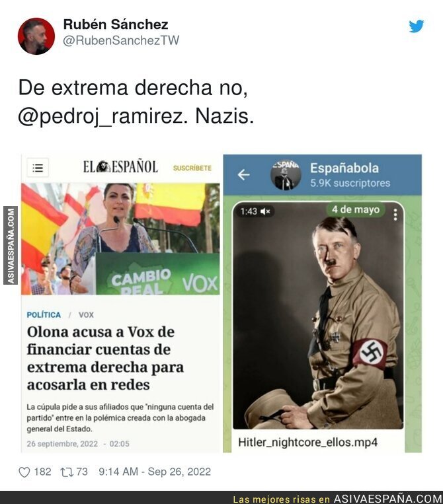
Task: Like the tweet with heart icon
Action: tap(24, 472)
